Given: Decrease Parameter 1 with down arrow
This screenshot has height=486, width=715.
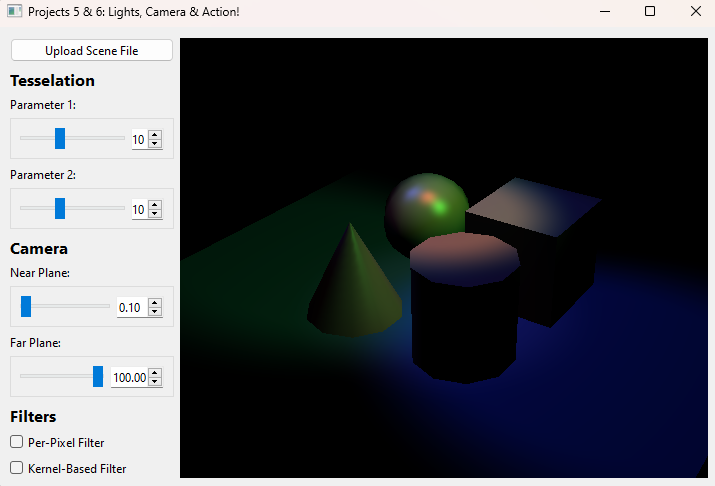Looking at the screenshot, I should pos(155,144).
